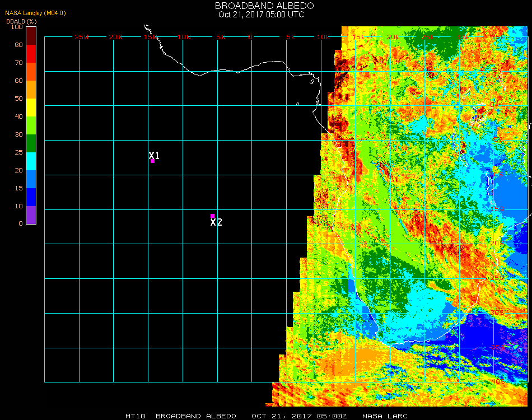The width and height of the screenshot is (532, 420).
Task: Click the '10W' longitude label
Action: (184, 37)
